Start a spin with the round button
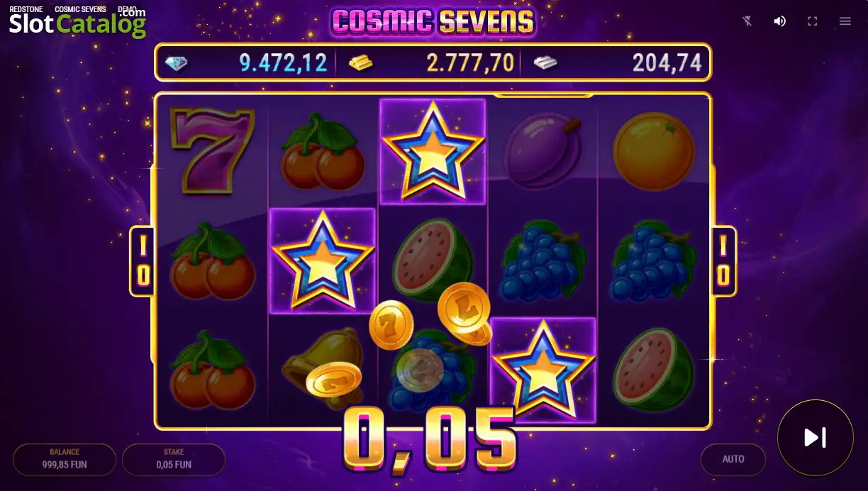The width and height of the screenshot is (868, 491). (x=815, y=438)
